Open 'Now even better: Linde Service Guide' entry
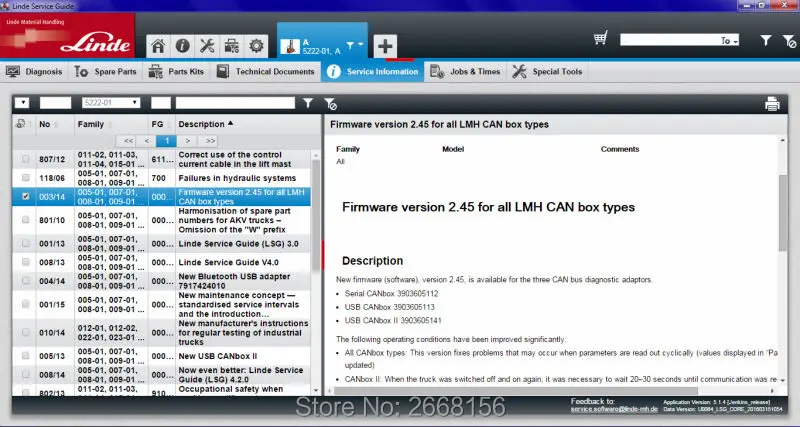 241,375
